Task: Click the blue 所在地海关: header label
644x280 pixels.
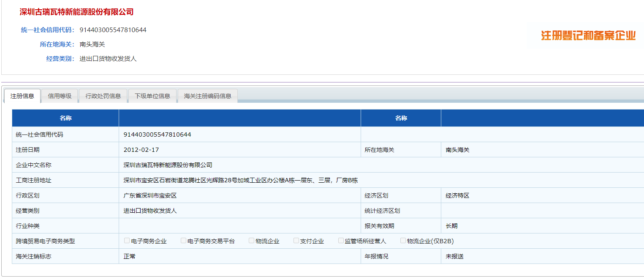Action: (x=57, y=44)
